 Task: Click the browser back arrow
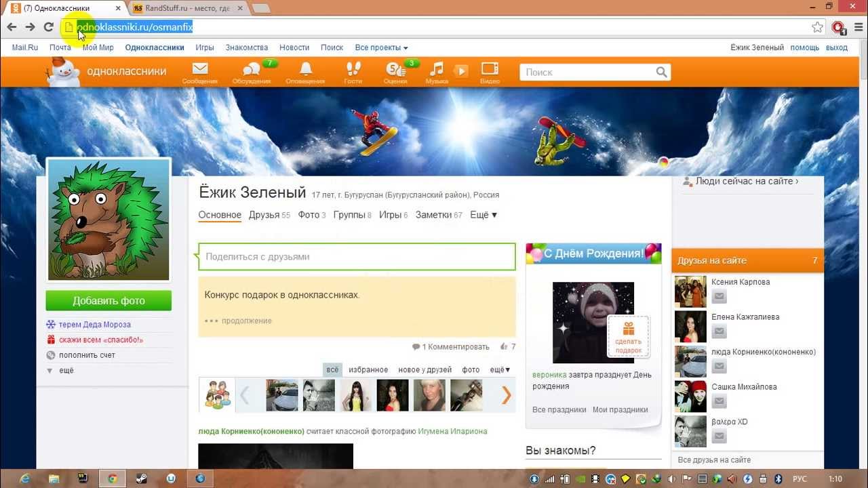12,27
